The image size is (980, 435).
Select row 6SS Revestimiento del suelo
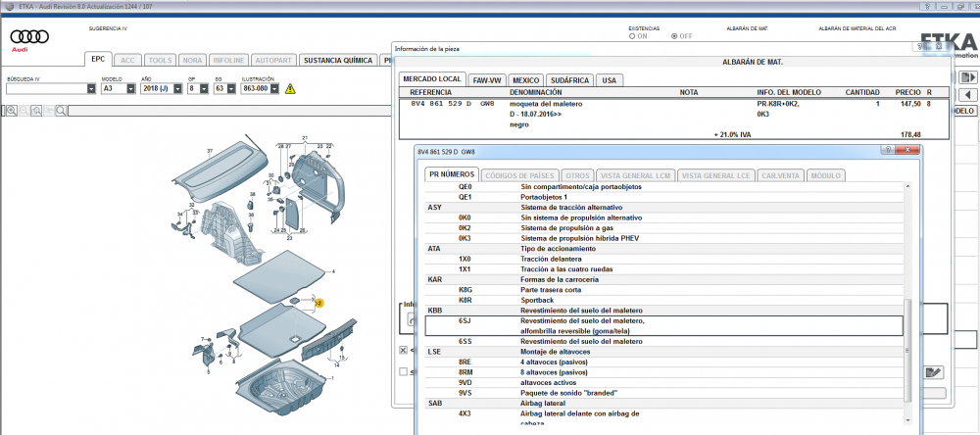663,341
